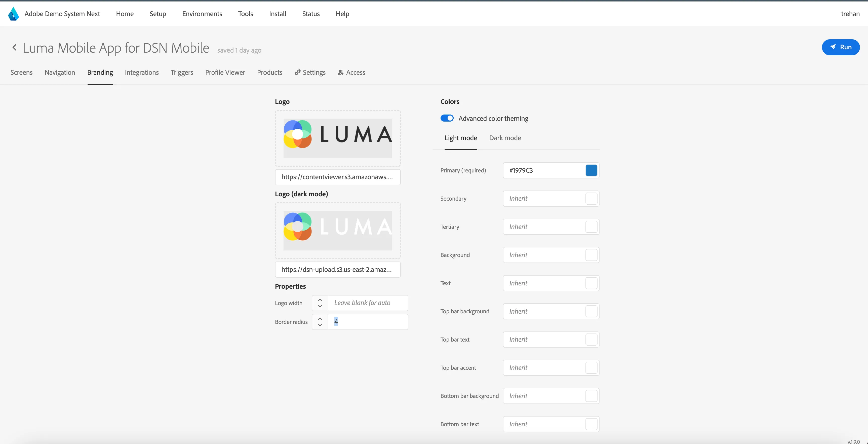Click the Adobe Demo System Next logo icon
The width and height of the screenshot is (868, 444).
click(14, 14)
